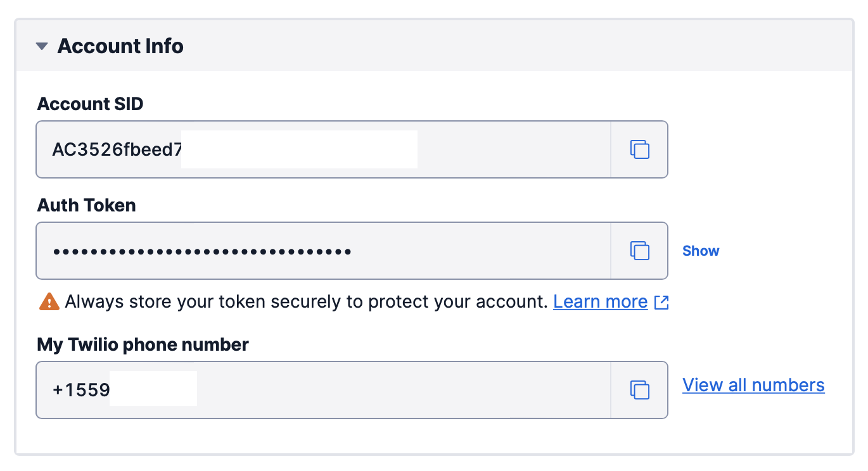Viewport: 868px width, 471px height.
Task: Select the Twilio phone number +1559 text
Action: pyautogui.click(x=81, y=390)
